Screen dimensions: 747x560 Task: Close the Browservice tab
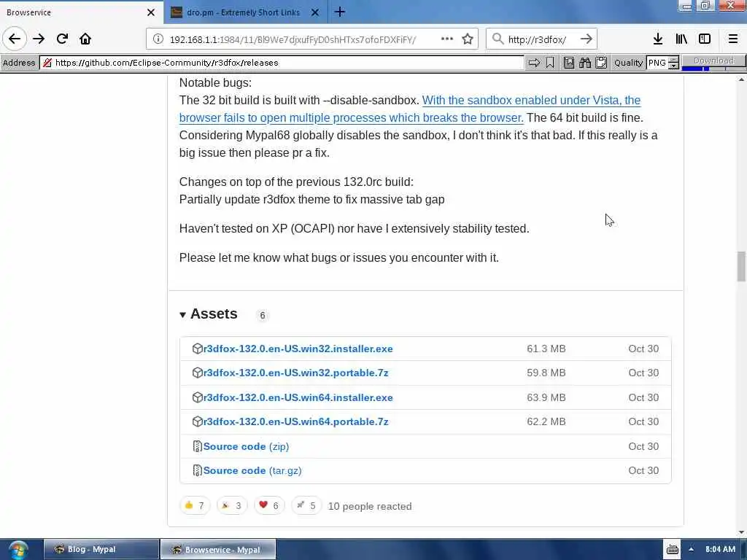coord(151,12)
